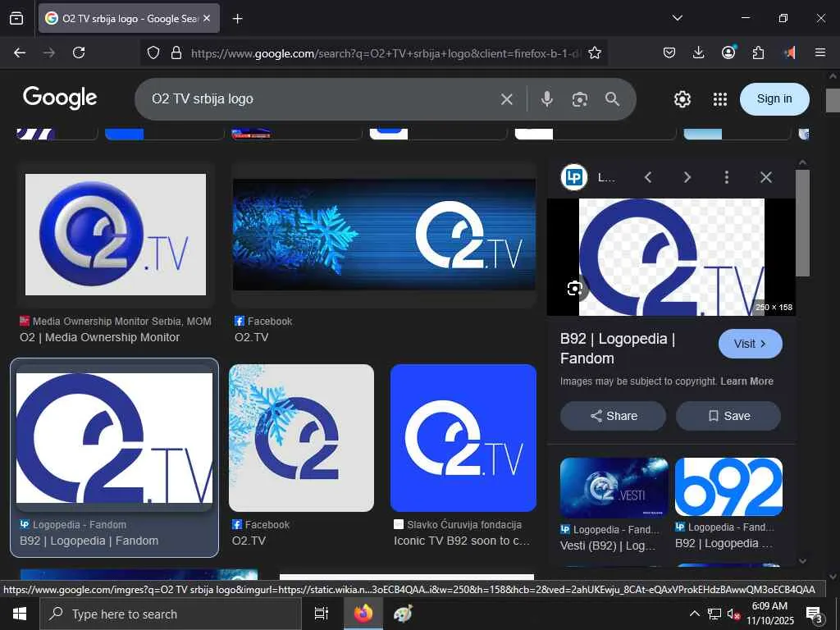The width and height of the screenshot is (840, 630).
Task: Open related b92 logo thumbnail
Action: [728, 487]
